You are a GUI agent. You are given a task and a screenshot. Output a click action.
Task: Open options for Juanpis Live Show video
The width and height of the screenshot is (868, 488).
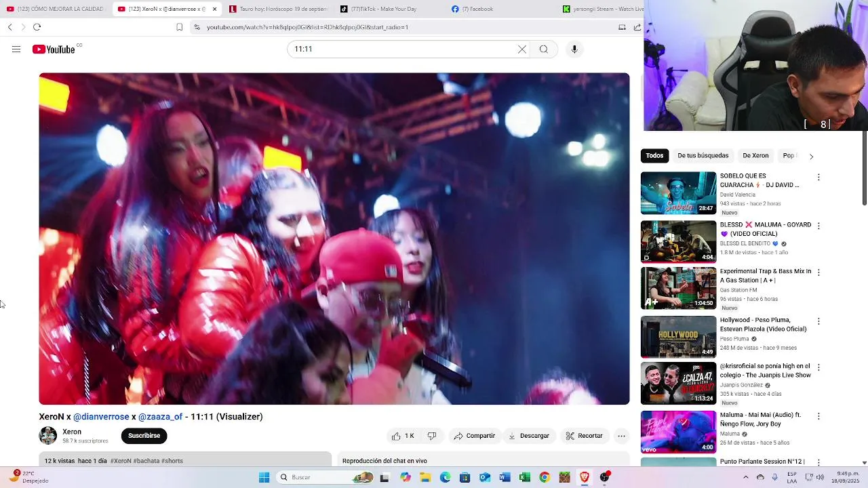[x=818, y=367]
